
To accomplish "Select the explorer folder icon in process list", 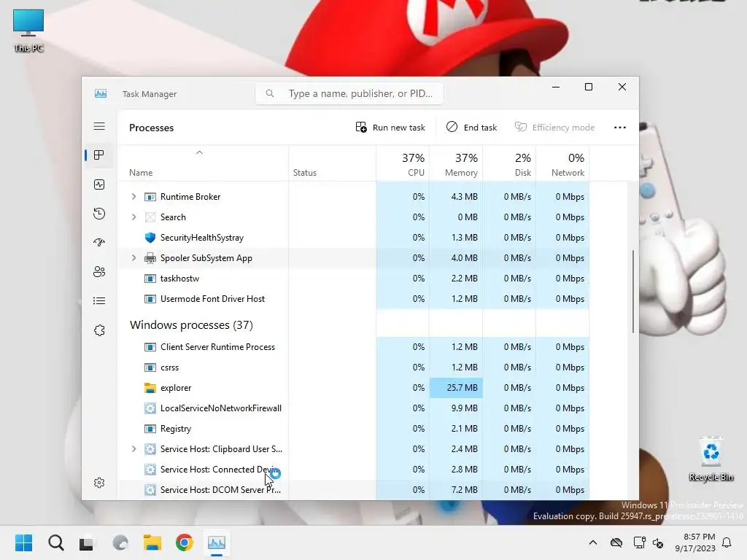I will [x=150, y=388].
